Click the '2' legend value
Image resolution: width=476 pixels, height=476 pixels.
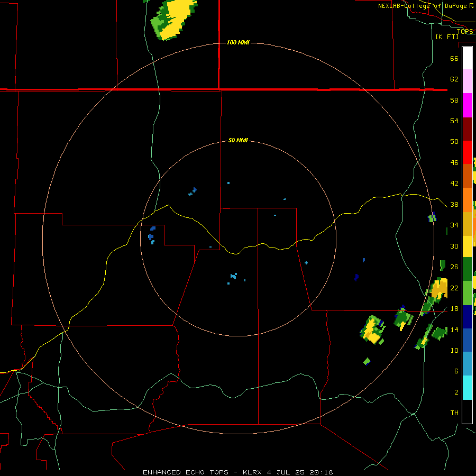click(x=456, y=392)
